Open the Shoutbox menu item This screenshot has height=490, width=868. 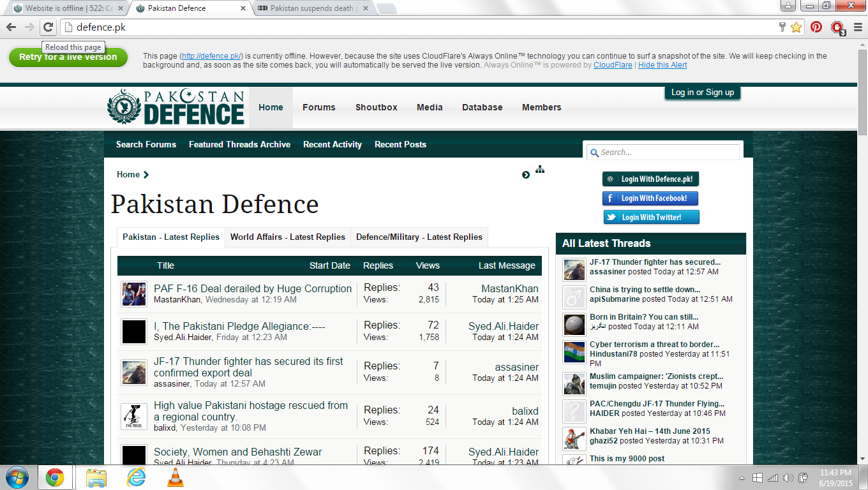point(377,107)
